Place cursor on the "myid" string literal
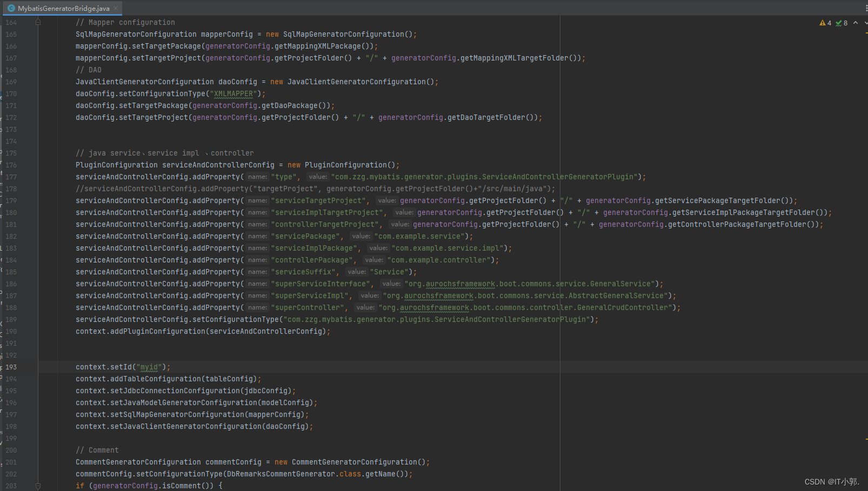 tap(149, 367)
